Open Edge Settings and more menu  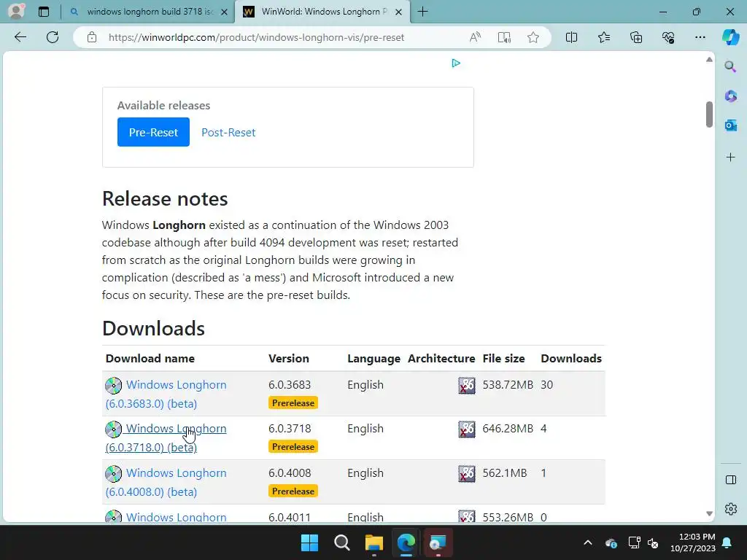coord(700,37)
